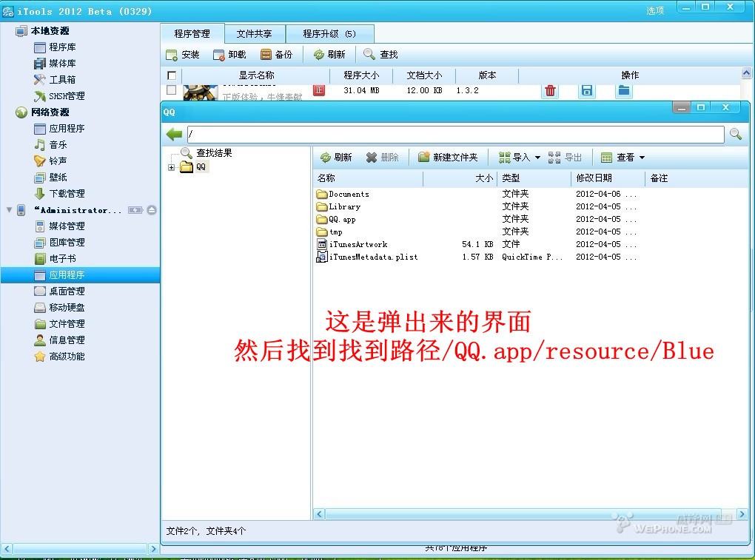Click 刷新 in QQ file toolbar
The height and width of the screenshot is (560, 755).
pyautogui.click(x=336, y=158)
